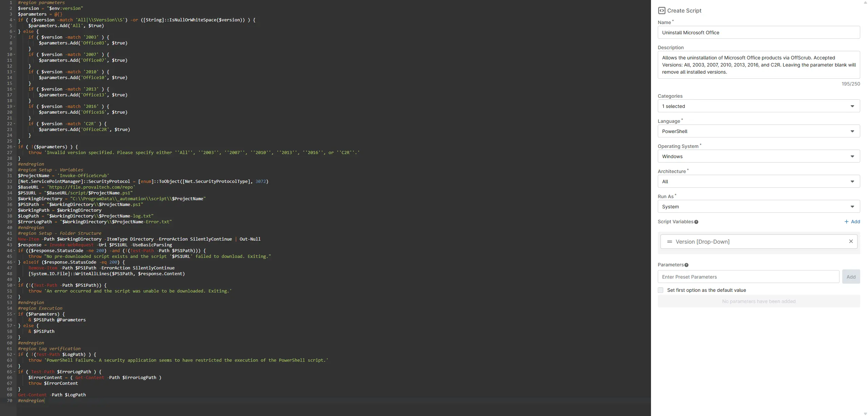This screenshot has height=416, width=868.
Task: Click the $BaseURL 'https://file.provaltech.com/repo' string
Action: [x=91, y=187]
